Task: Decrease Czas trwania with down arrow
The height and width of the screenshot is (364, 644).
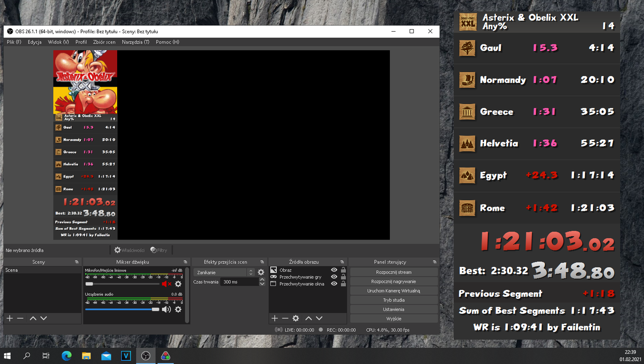Action: tap(262, 284)
